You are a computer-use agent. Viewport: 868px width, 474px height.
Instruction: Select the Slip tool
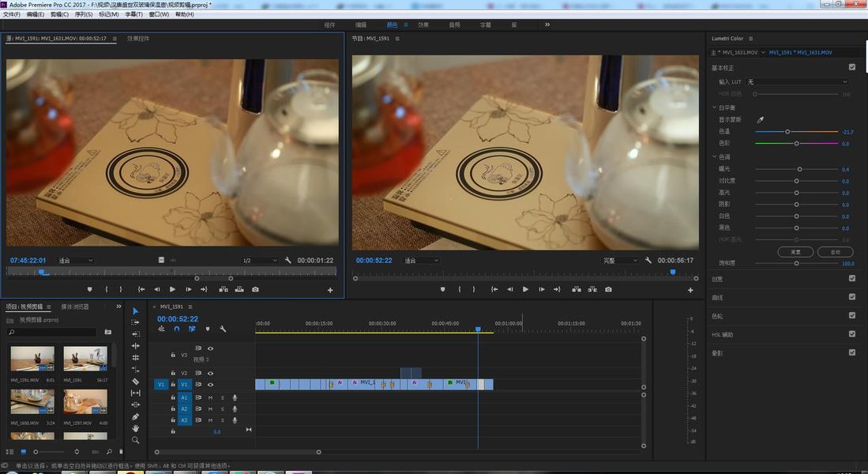[136, 393]
